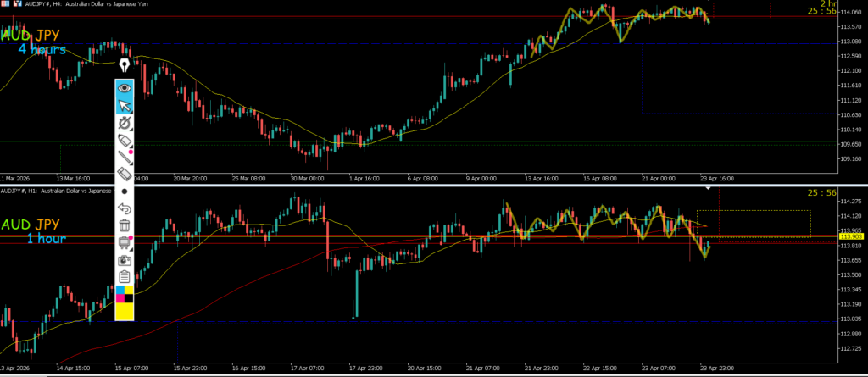Pick the magenta color swatch
The height and width of the screenshot is (377, 868).
point(120,298)
